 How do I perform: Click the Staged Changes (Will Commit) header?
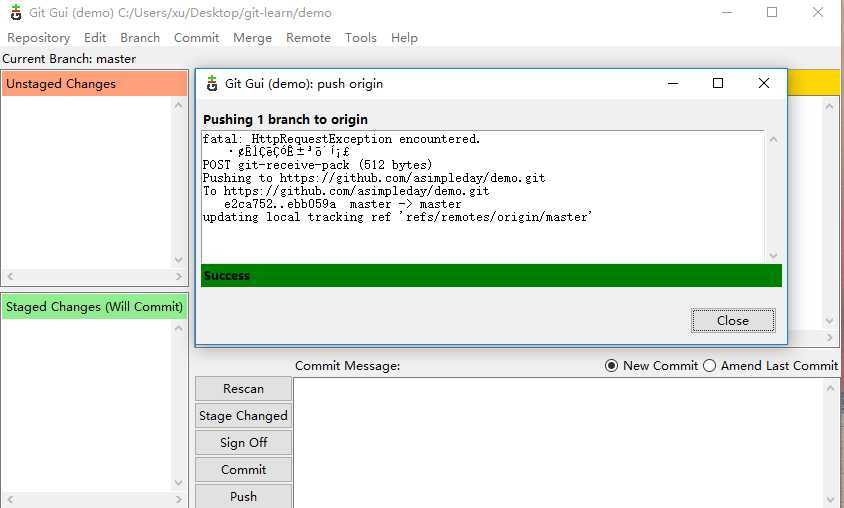pyautogui.click(x=94, y=307)
